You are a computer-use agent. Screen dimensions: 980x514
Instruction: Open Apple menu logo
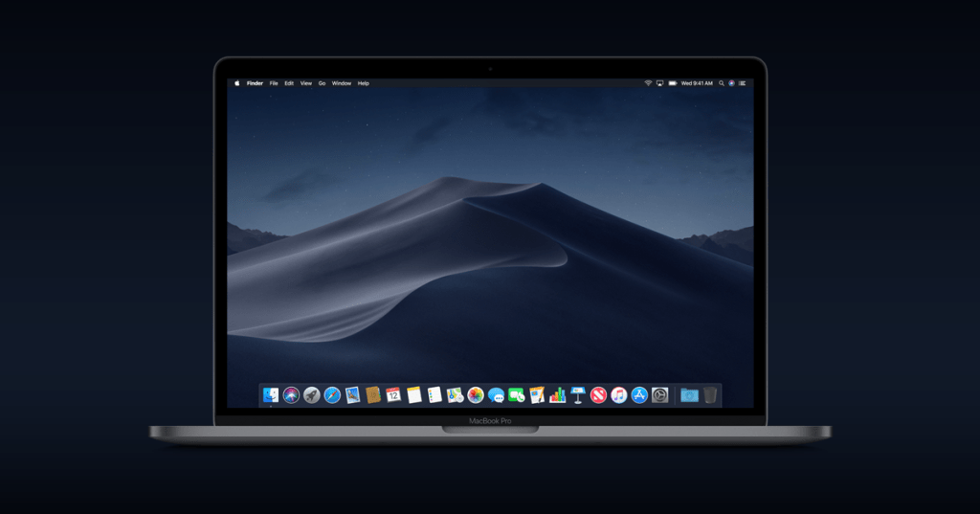coord(237,83)
